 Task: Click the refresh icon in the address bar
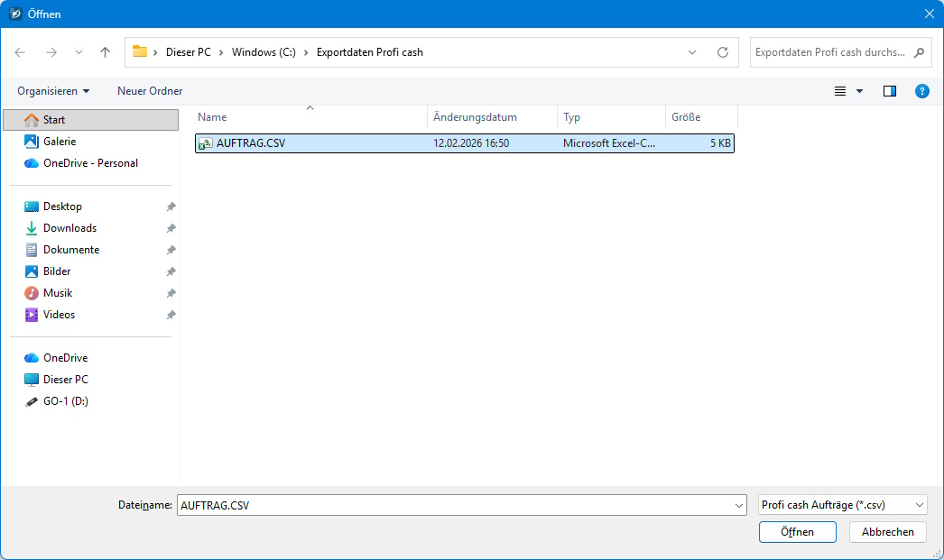click(722, 52)
